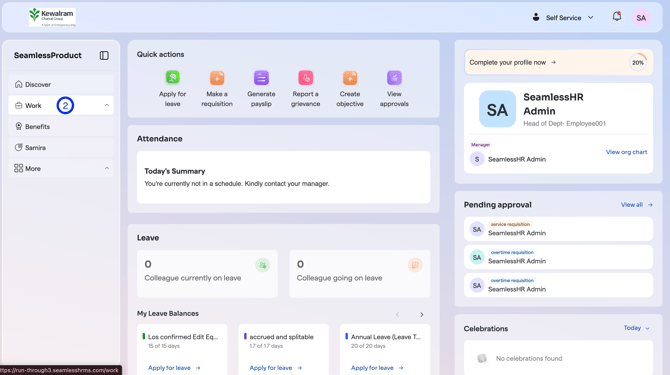
Task: Open the Celebrations Today dropdown
Action: [637, 328]
